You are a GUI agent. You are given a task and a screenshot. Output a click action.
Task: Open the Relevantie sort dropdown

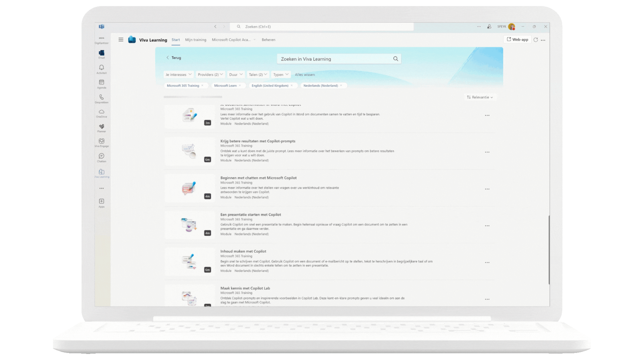(480, 97)
